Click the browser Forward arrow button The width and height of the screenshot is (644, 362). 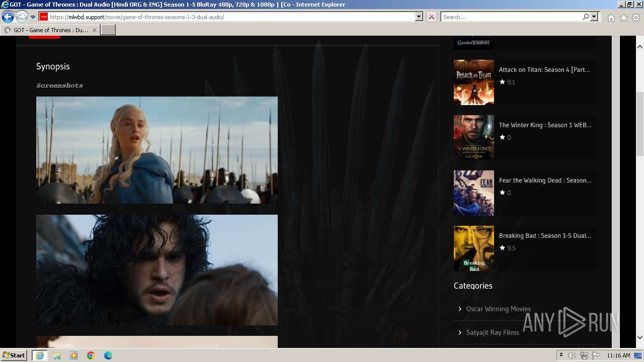[x=21, y=17]
